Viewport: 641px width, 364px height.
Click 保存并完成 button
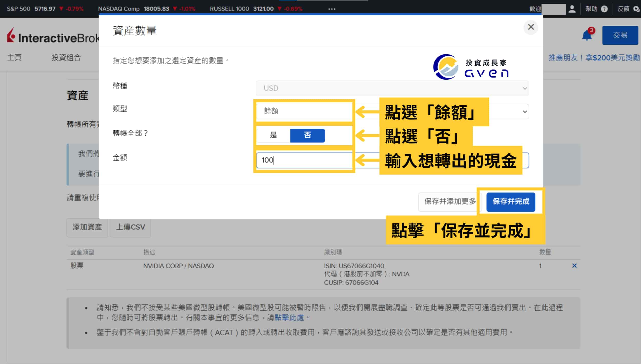511,202
